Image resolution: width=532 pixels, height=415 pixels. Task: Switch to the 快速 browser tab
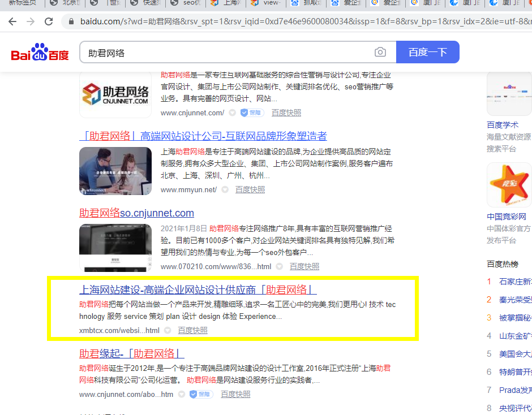(146, 3)
